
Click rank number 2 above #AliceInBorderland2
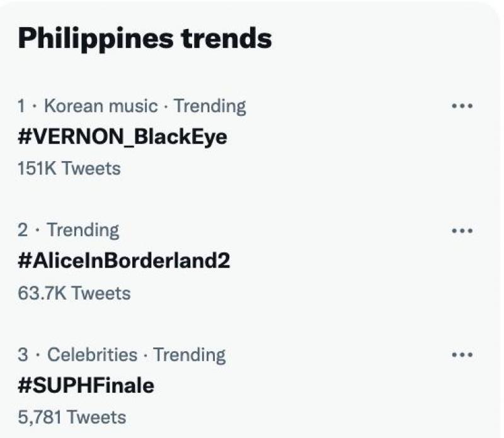tap(23, 230)
